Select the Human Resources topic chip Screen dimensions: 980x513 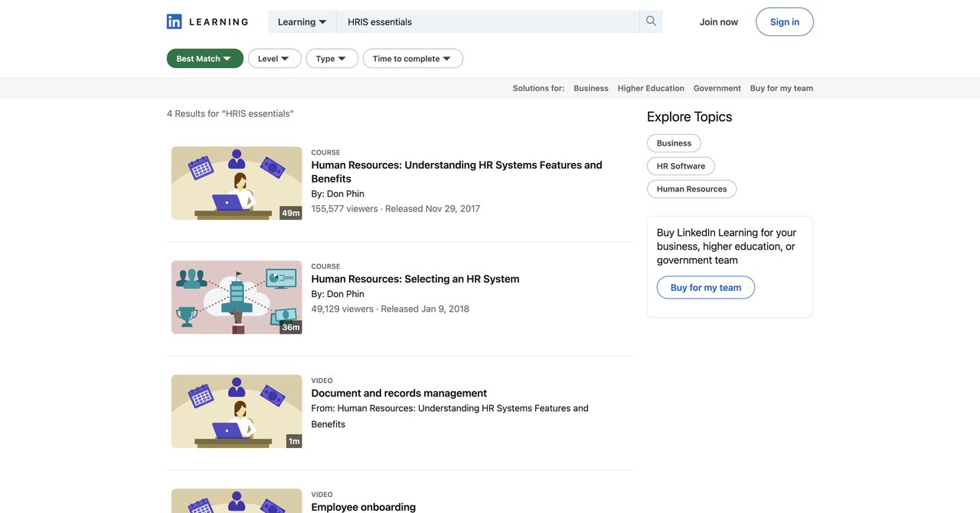(x=691, y=189)
